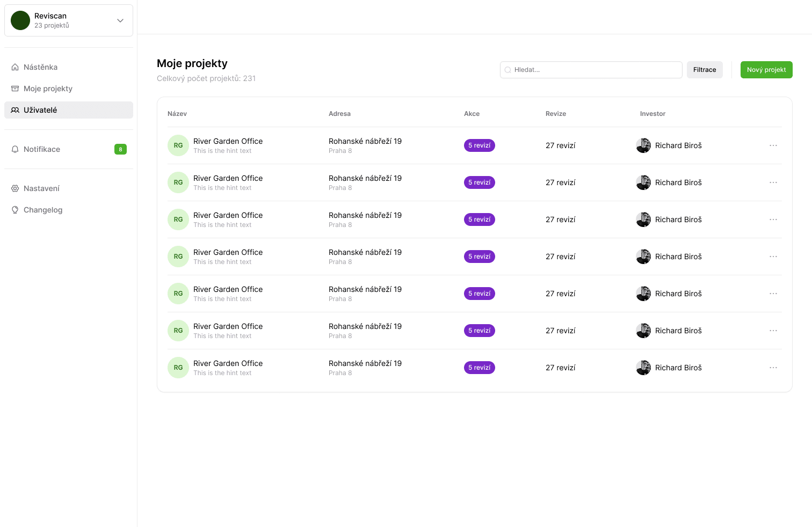Click the magnifier icon in the search bar

click(x=508, y=70)
